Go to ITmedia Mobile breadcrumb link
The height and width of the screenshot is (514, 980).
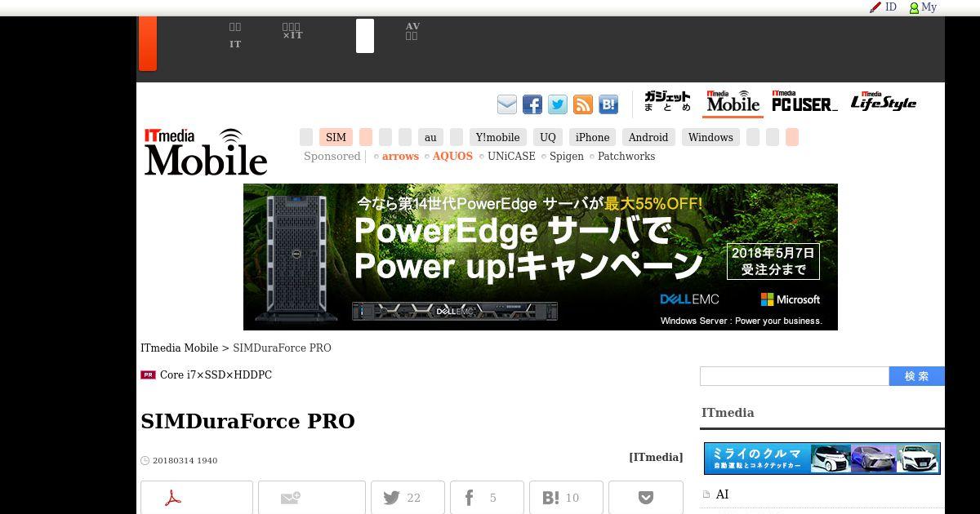(x=179, y=348)
